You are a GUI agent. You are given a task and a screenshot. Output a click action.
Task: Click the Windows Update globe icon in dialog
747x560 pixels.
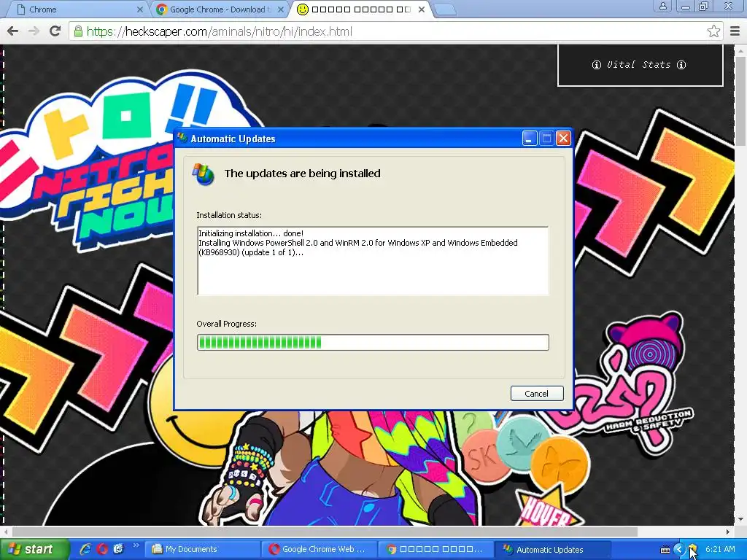[x=204, y=174]
